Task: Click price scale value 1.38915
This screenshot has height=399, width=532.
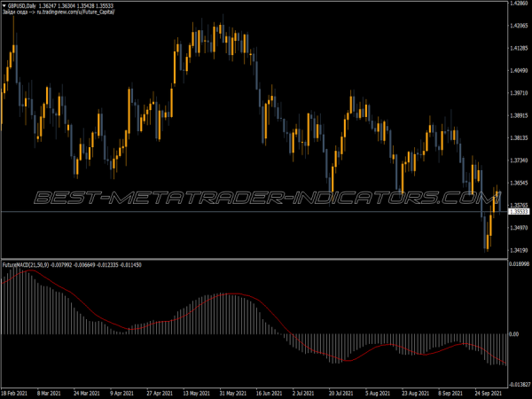Action: (519, 115)
